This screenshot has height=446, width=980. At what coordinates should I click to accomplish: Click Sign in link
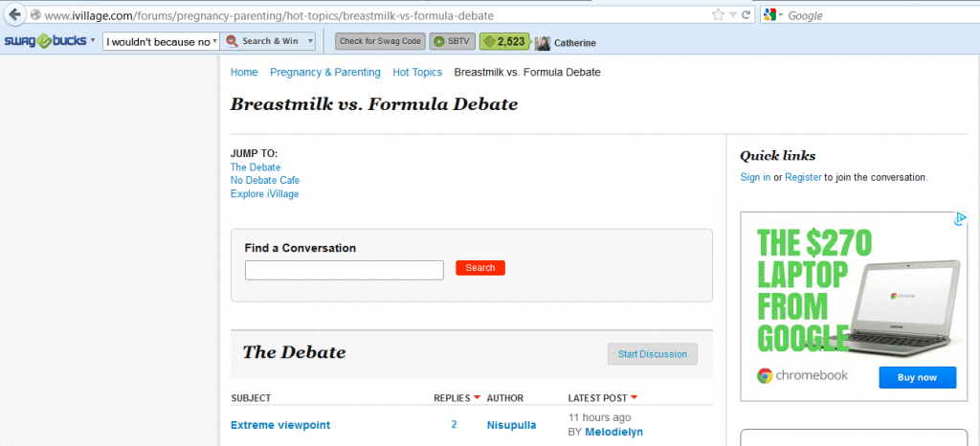(755, 177)
